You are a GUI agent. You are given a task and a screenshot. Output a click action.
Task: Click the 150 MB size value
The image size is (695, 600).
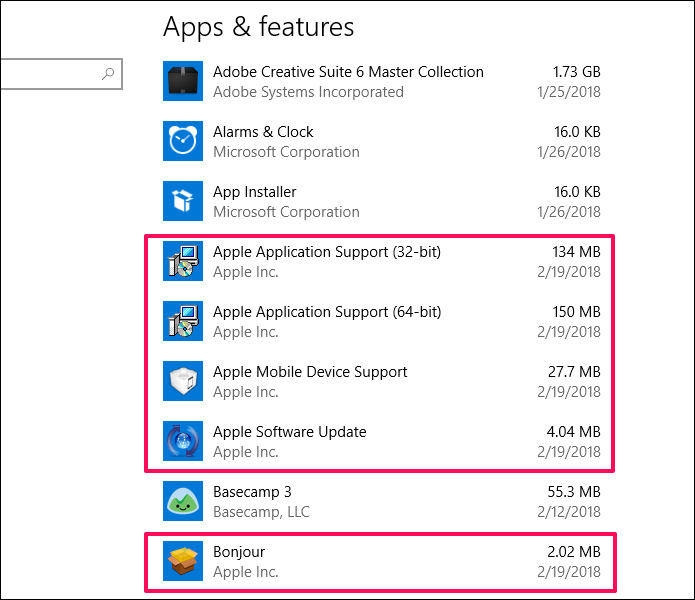point(576,312)
